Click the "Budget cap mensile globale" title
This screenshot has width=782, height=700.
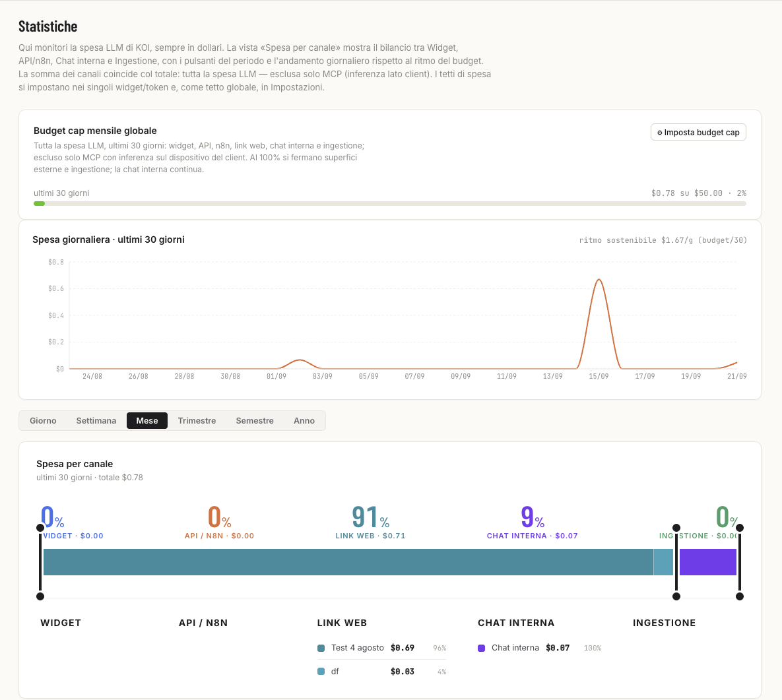click(x=95, y=131)
